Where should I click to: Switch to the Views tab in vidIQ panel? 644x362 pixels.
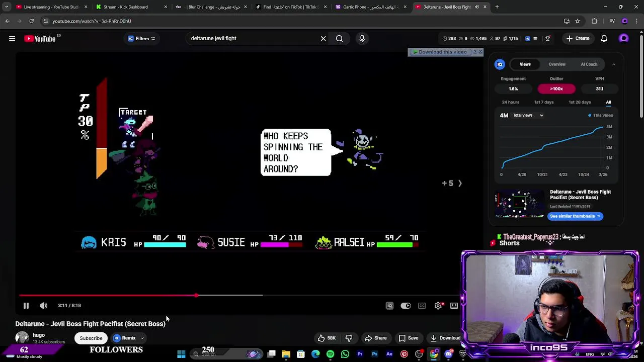525,64
